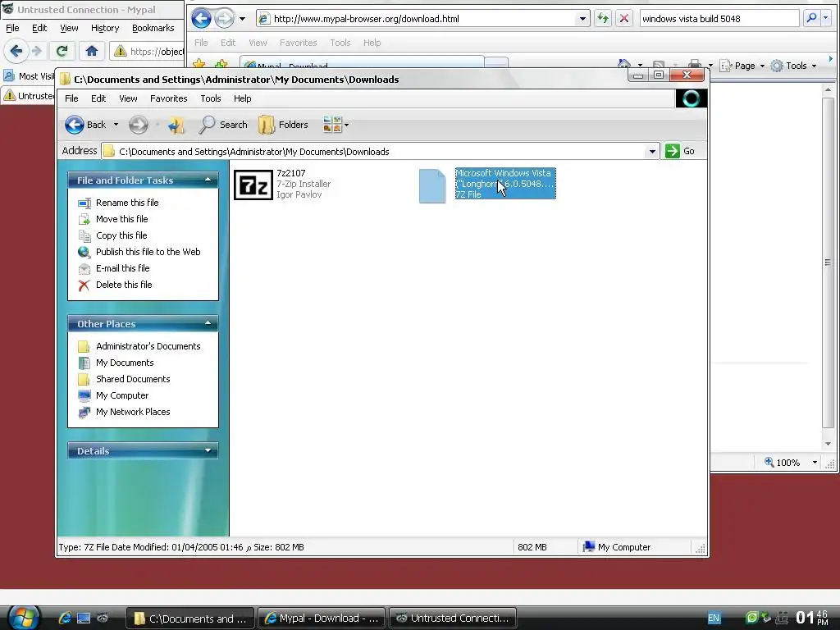Click the Views icon in Explorer toolbar
Image resolution: width=840 pixels, height=630 pixels.
332,125
